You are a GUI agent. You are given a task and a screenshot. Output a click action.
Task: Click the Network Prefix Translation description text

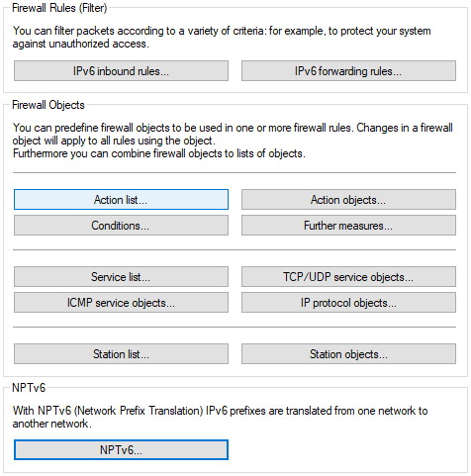pyautogui.click(x=220, y=417)
